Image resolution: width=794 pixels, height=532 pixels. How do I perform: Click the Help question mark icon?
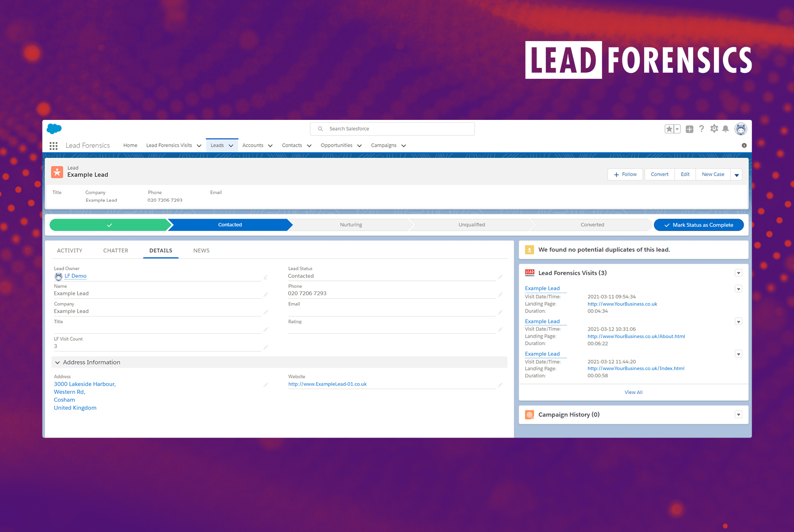702,129
